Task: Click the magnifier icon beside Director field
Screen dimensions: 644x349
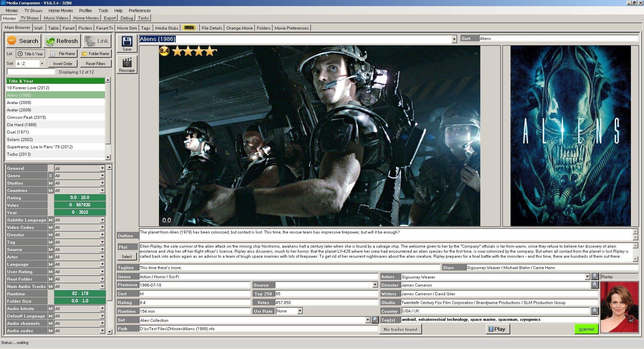Action: coord(595,285)
